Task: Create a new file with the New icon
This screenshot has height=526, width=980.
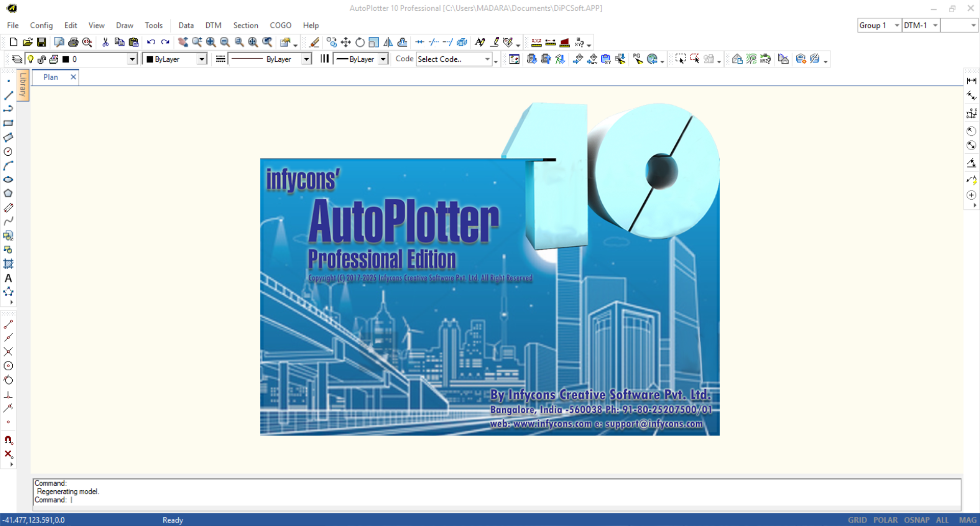Action: (x=14, y=42)
